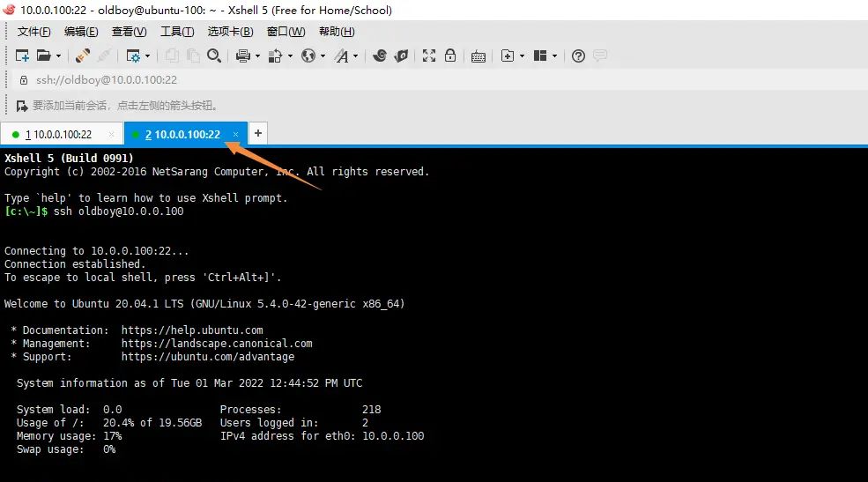Open the 帮助(H) menu
868x482 pixels.
click(x=337, y=32)
